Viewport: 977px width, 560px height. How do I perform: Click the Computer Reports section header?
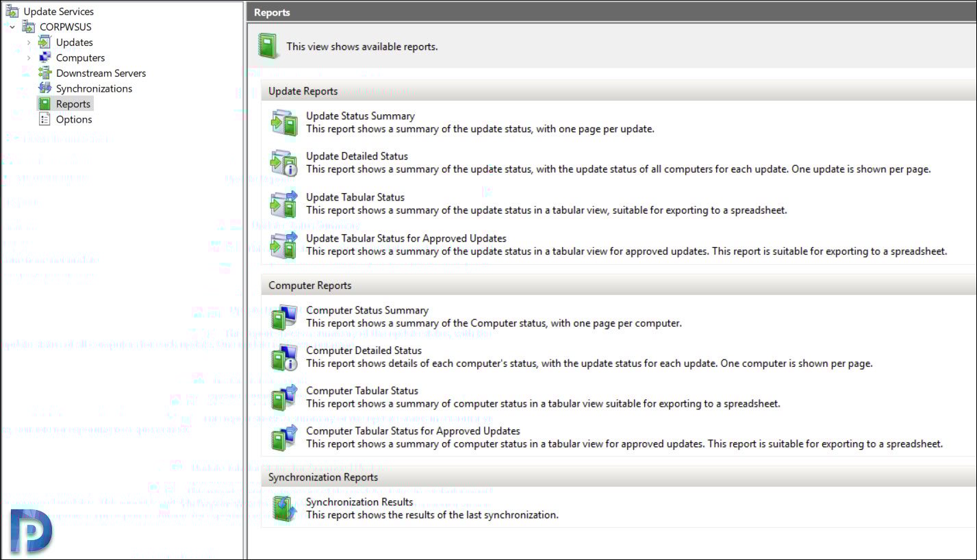point(618,285)
